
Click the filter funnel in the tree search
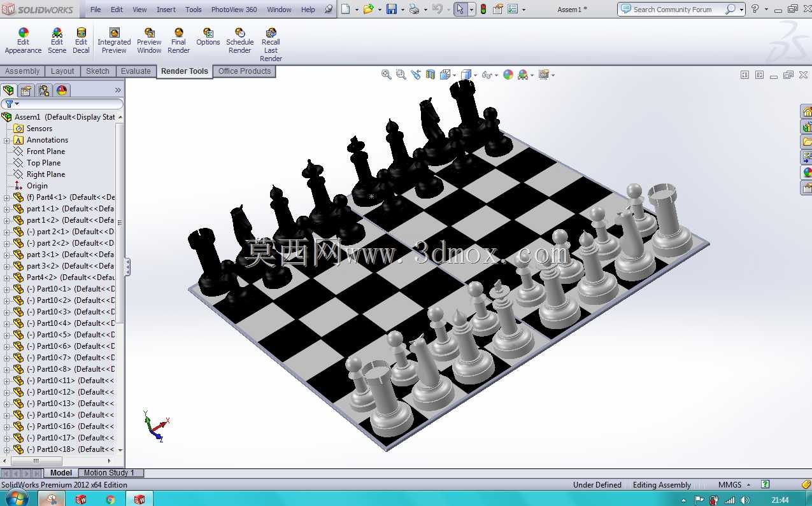coord(9,104)
